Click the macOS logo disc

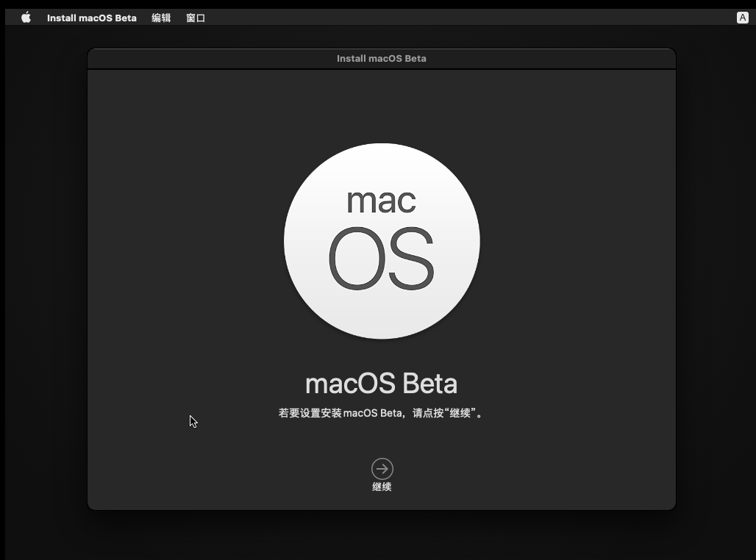click(382, 241)
